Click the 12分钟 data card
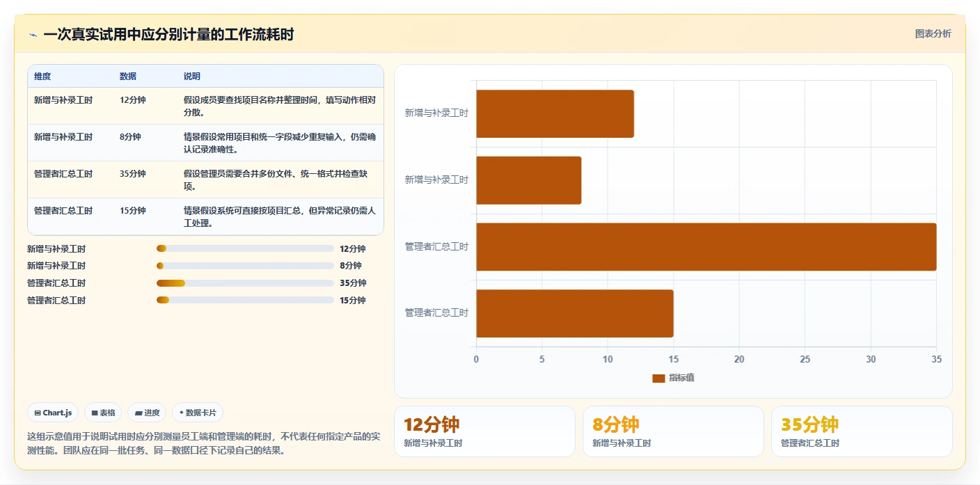 [x=484, y=431]
